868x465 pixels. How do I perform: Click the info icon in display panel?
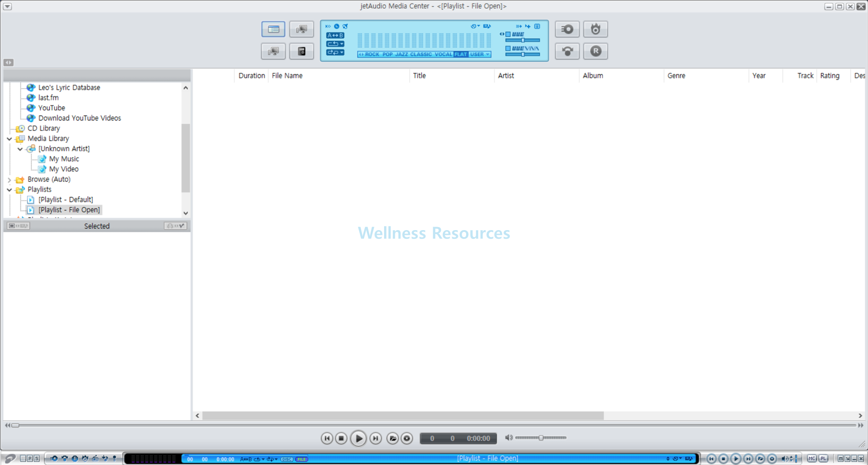pyautogui.click(x=537, y=26)
